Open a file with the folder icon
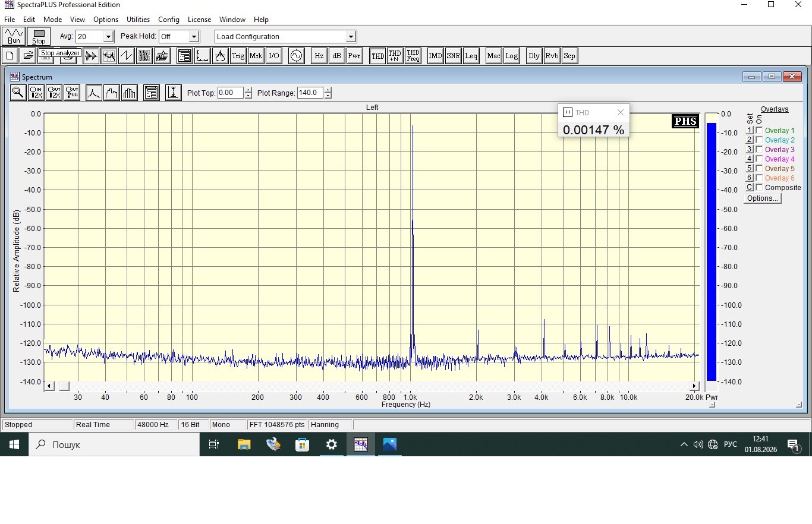Viewport: 812px width, 524px height. click(27, 56)
